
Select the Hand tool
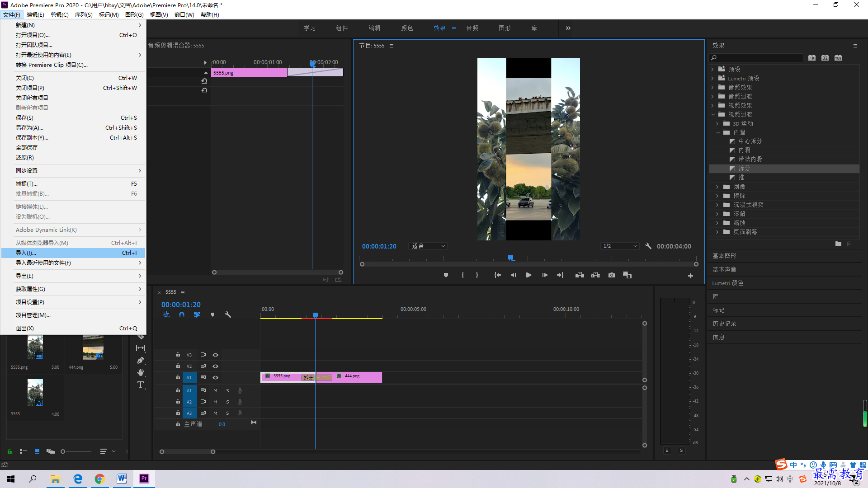141,372
